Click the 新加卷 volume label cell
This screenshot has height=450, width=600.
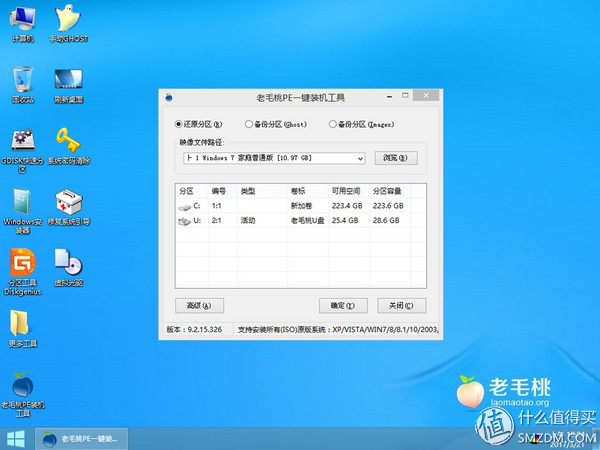301,206
